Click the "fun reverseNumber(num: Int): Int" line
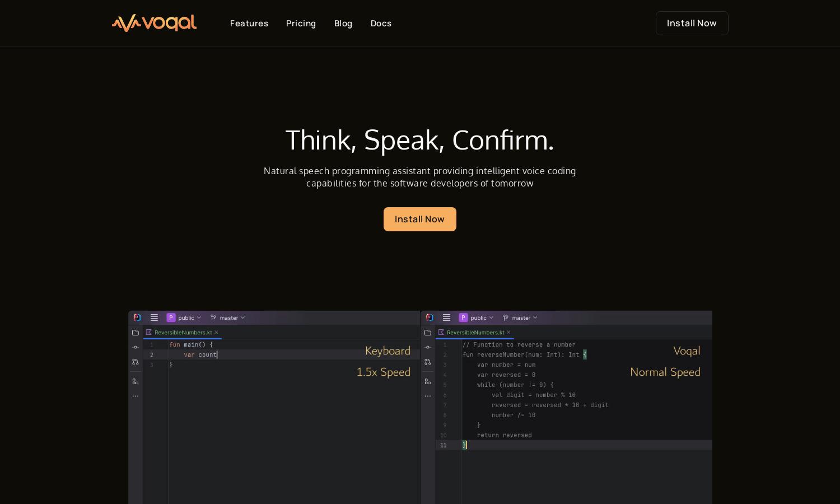 pyautogui.click(x=521, y=354)
